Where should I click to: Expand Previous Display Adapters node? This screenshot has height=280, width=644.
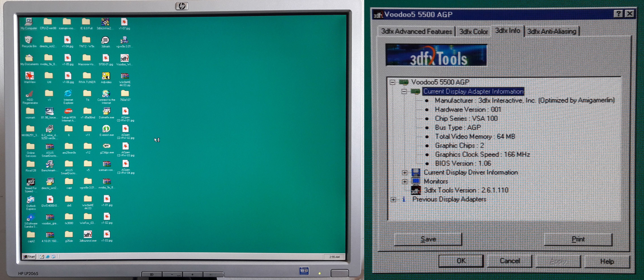click(393, 199)
